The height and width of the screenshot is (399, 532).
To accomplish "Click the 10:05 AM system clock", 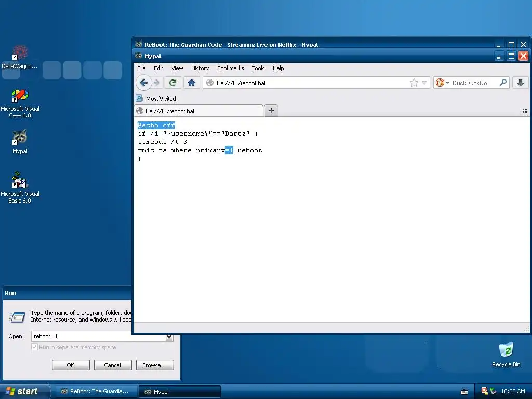I will pyautogui.click(x=513, y=391).
